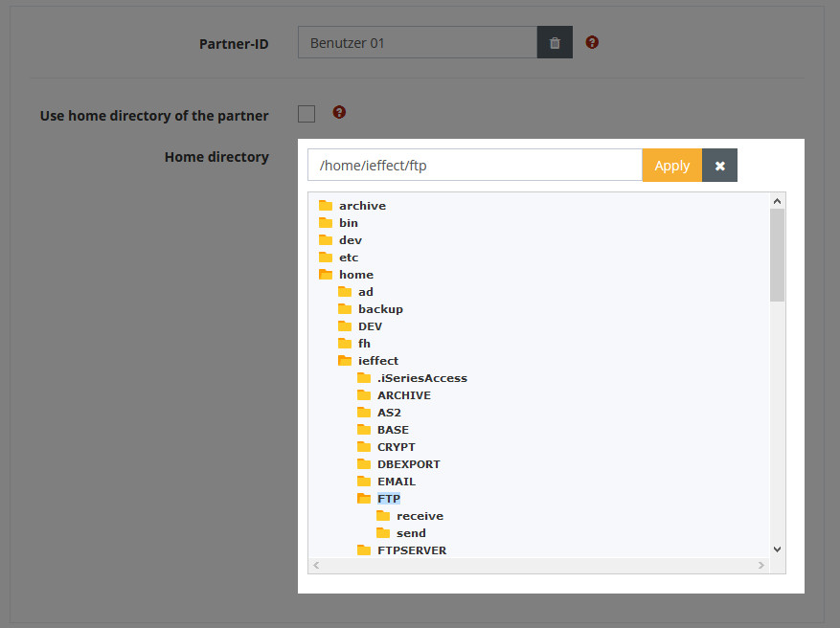The height and width of the screenshot is (628, 840).
Task: Click the archive folder icon
Action: (x=326, y=206)
